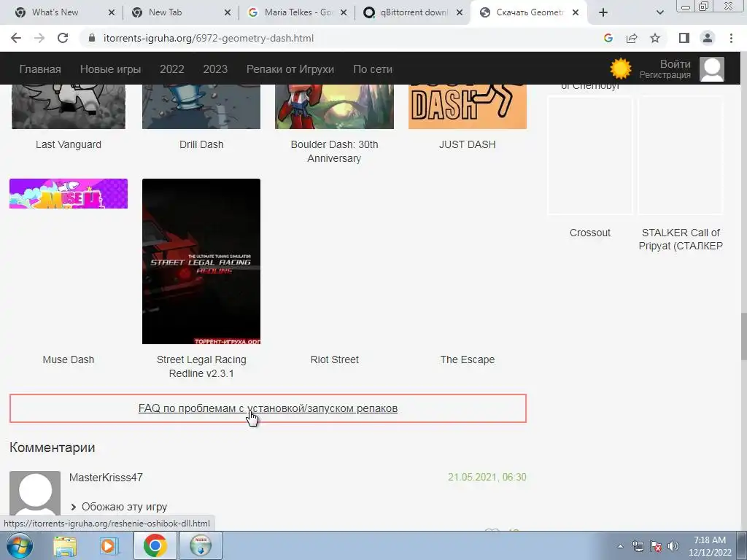
Task: Open STALKER Call of Pripyat link
Action: pos(681,239)
